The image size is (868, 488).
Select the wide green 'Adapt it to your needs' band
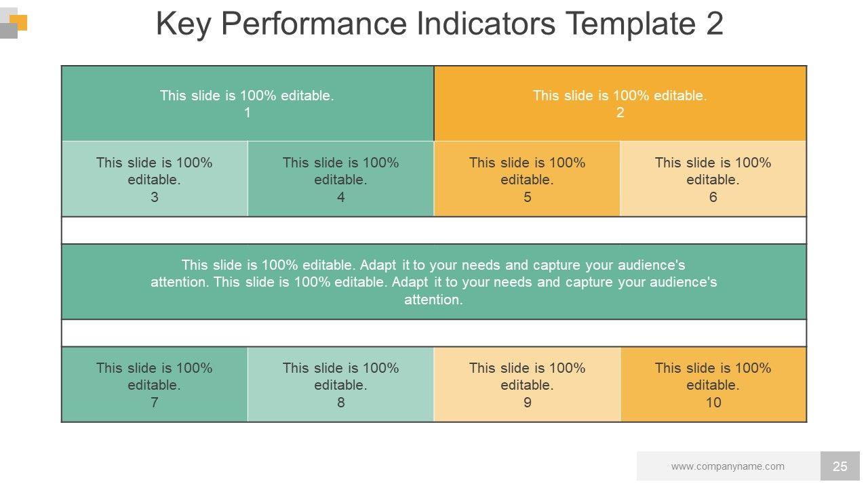[x=434, y=282]
